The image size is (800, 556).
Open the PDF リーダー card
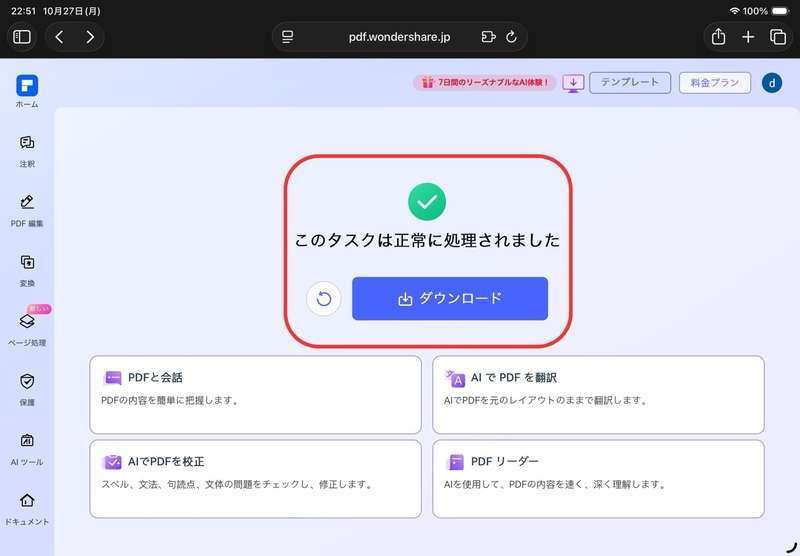[x=598, y=479]
